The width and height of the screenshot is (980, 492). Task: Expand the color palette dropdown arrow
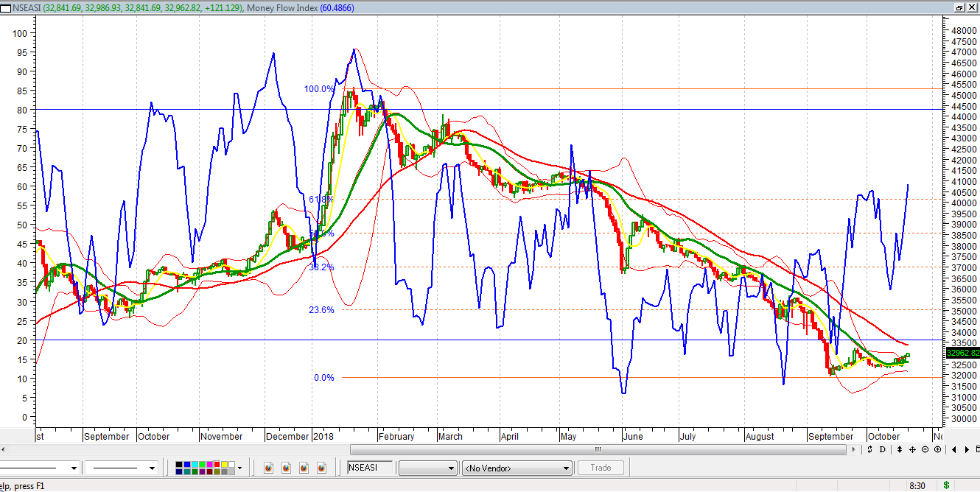click(x=239, y=468)
